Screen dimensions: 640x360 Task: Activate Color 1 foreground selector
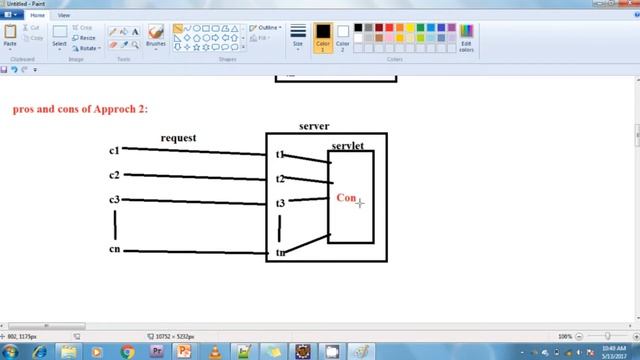pyautogui.click(x=323, y=38)
